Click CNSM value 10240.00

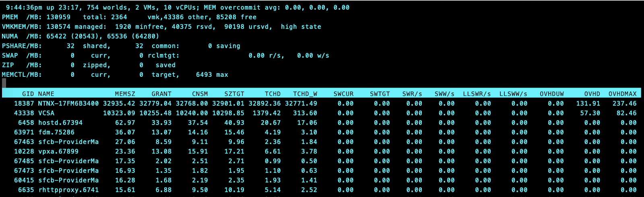pyautogui.click(x=192, y=113)
